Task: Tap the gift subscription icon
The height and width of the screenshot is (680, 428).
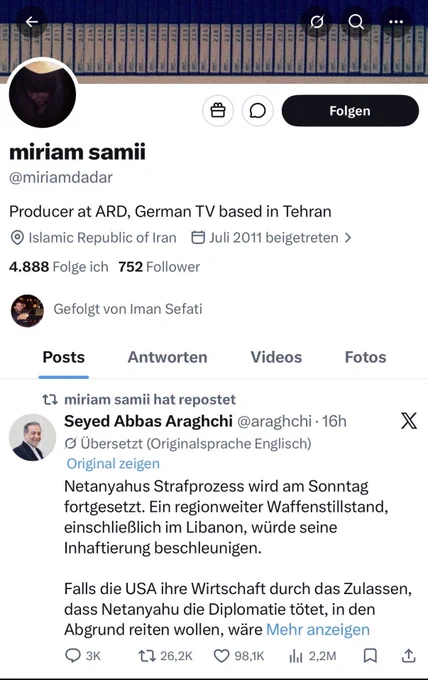Action: [218, 111]
